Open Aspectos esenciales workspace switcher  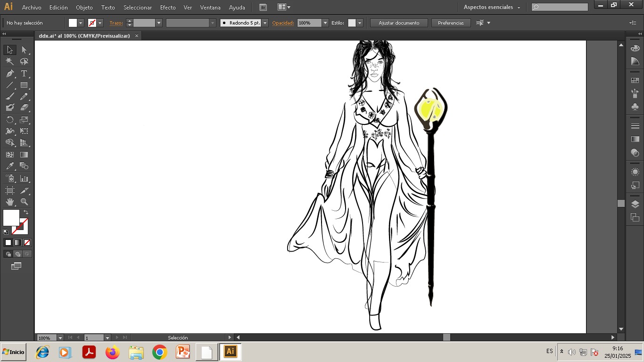point(492,7)
